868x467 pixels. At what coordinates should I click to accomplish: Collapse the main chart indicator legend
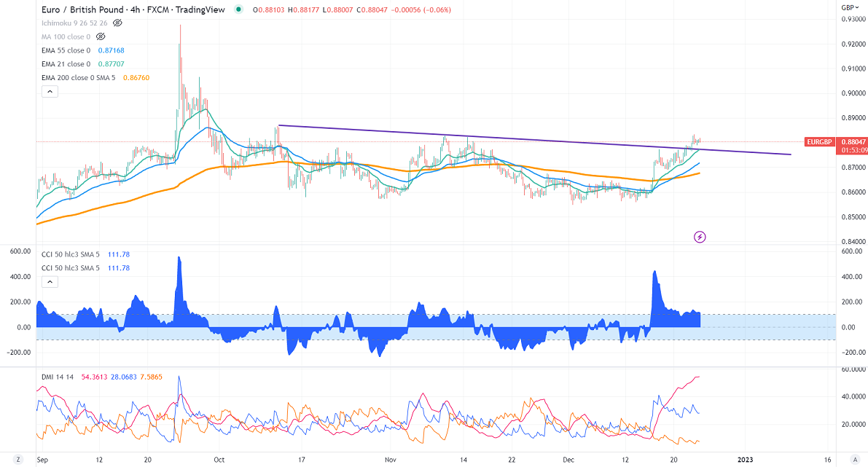click(x=50, y=92)
